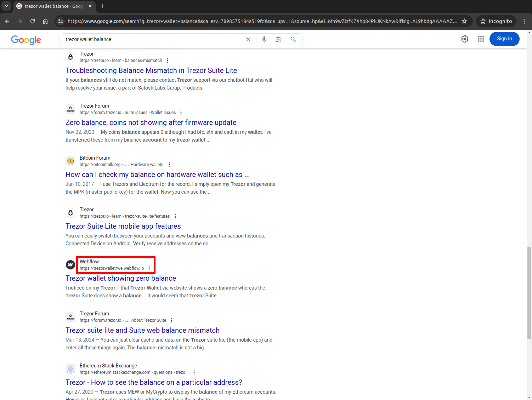Image resolution: width=532 pixels, height=400 pixels.
Task: Click the https://trezor.io › learn › balances-mismatch breadcrumb
Action: click(121, 61)
